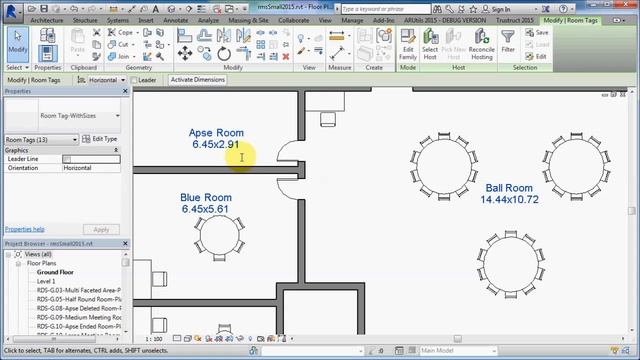Select the Mirror Pick Axis icon

click(224, 36)
